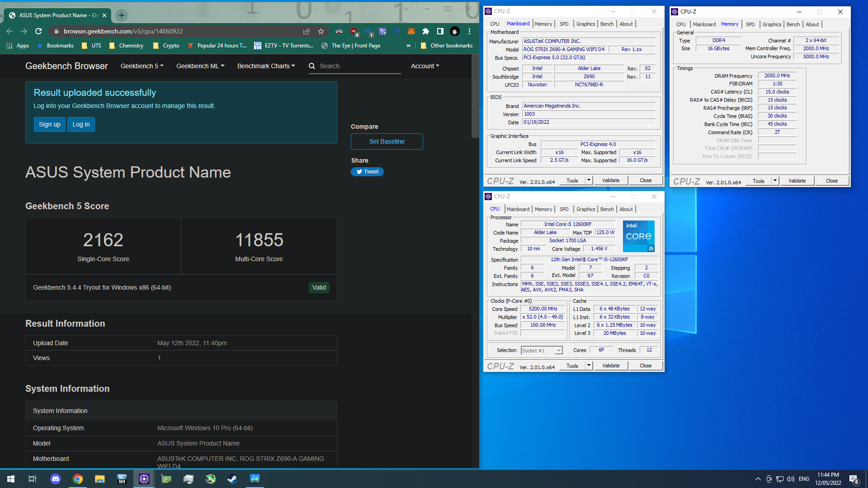Viewport: 868px width, 488px height.
Task: Show hidden system tray icons
Action: [x=758, y=479]
